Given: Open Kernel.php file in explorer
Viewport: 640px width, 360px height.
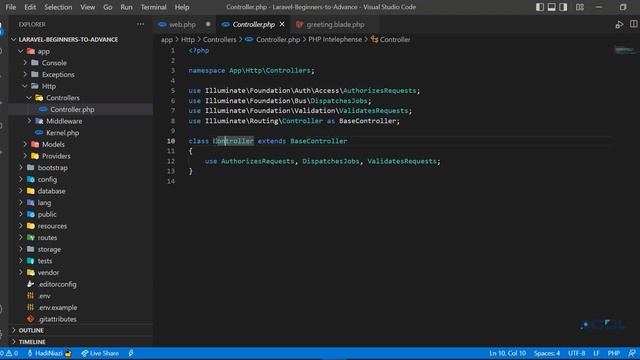Looking at the screenshot, I should tap(62, 133).
